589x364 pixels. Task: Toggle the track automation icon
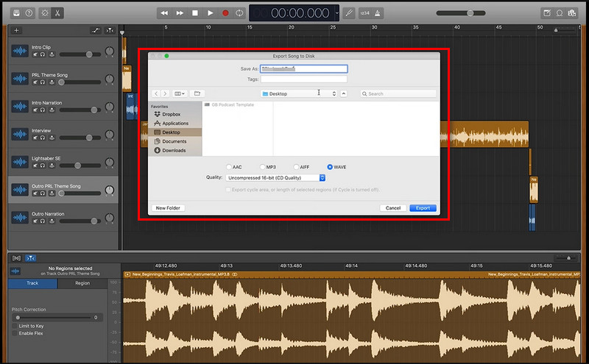coord(96,30)
